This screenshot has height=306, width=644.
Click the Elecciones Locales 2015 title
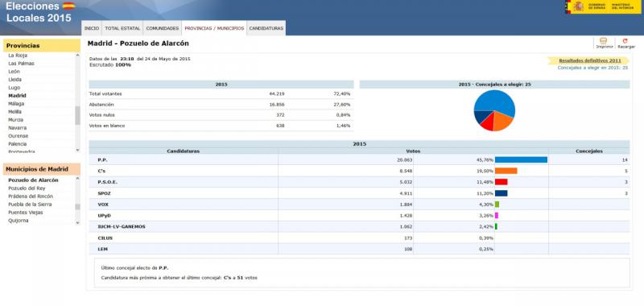39,12
